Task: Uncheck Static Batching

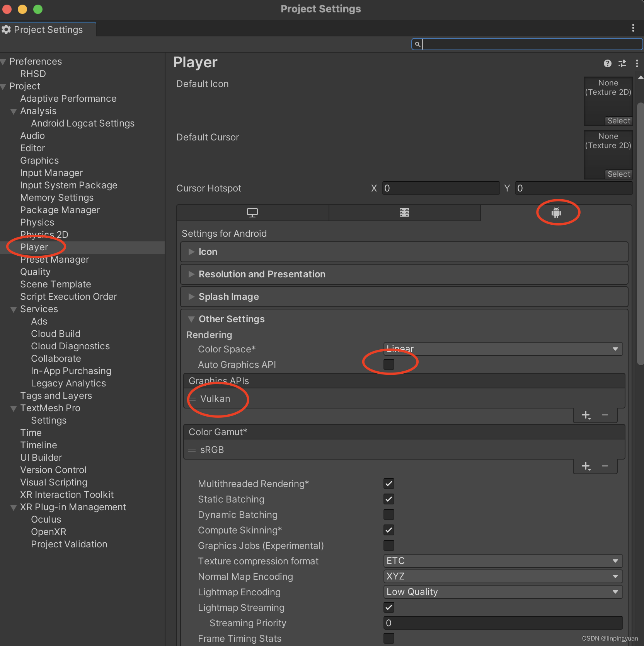Action: coord(389,499)
